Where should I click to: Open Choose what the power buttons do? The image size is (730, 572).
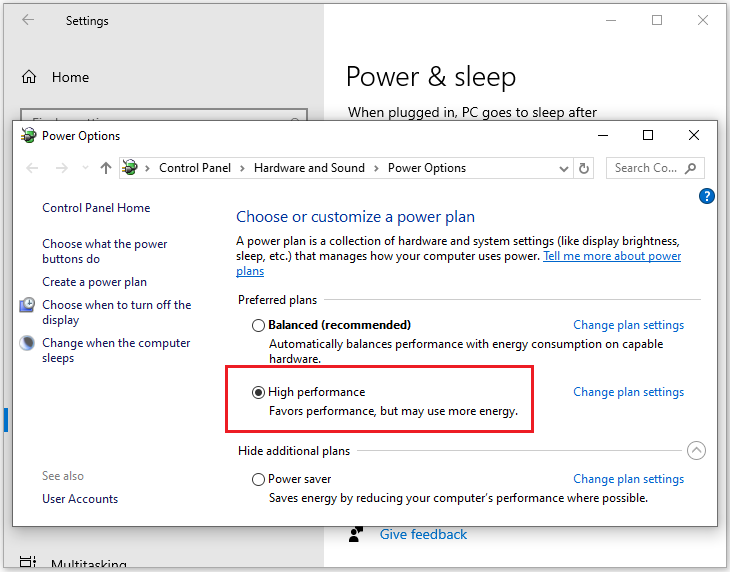[104, 251]
